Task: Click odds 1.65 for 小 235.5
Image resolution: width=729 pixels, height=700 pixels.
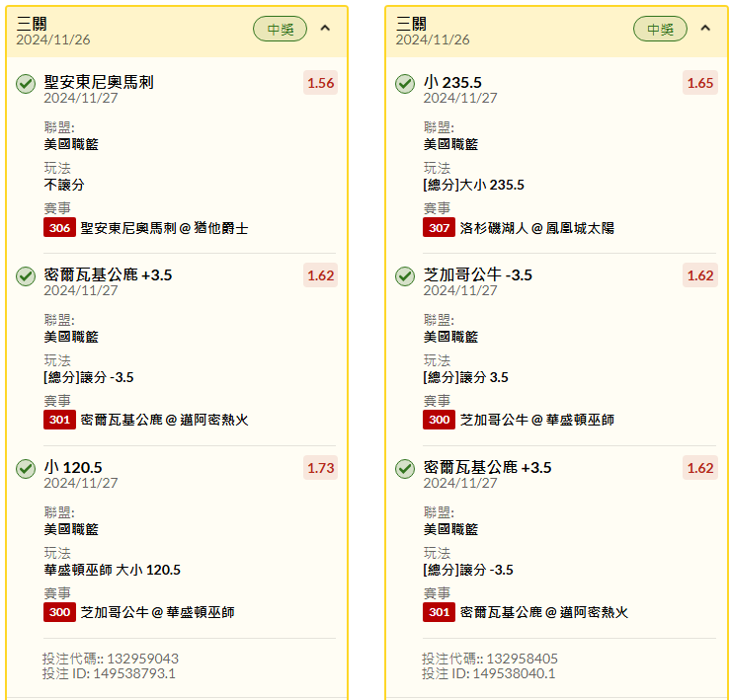Action: click(x=700, y=83)
